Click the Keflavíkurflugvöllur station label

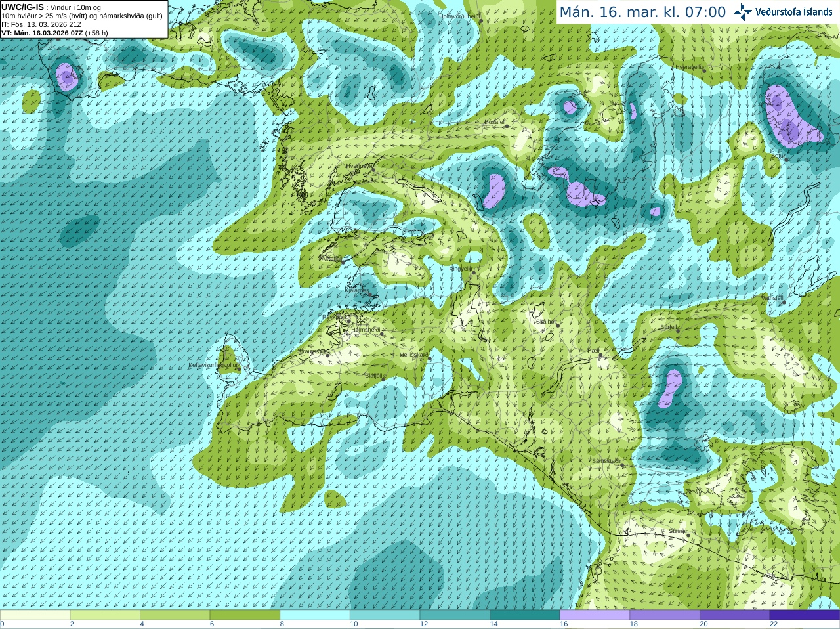(x=213, y=365)
